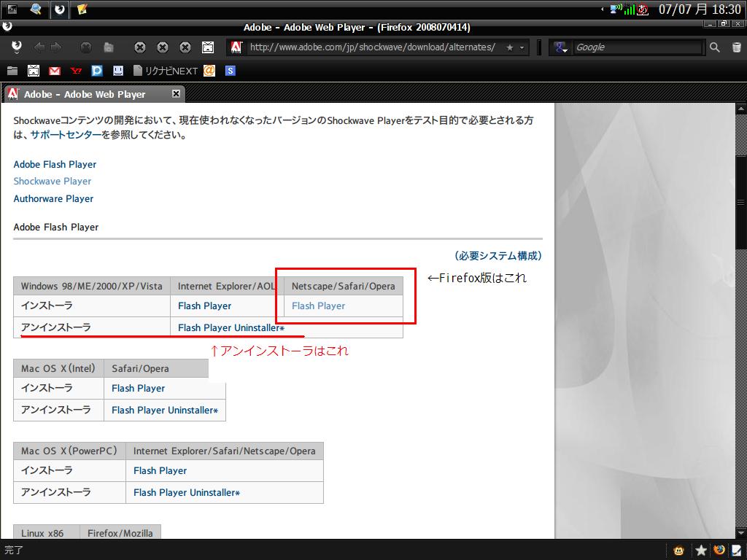Download Flash Player for Mac PowerPC
Viewport: 747px width, 560px height.
coord(160,470)
